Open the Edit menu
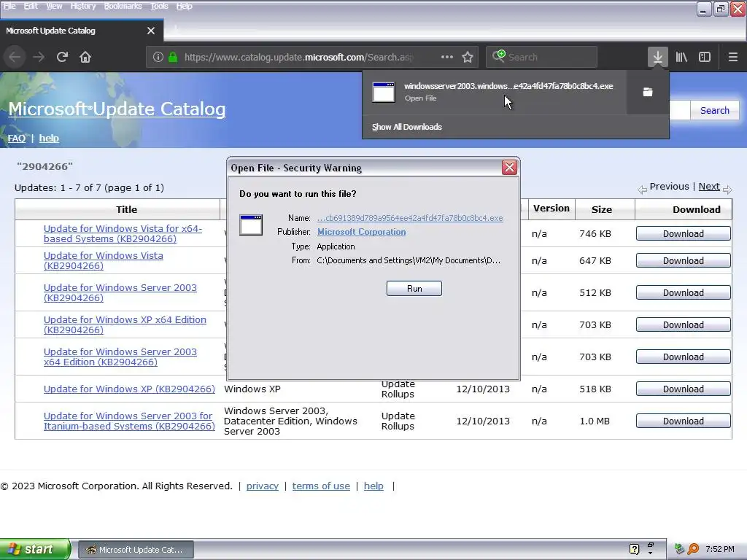The image size is (747, 560). 31,6
